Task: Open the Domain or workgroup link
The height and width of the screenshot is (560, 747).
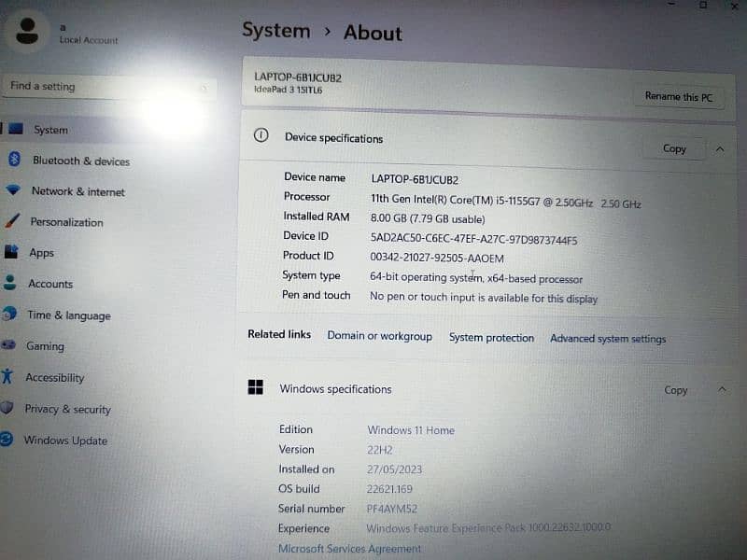Action: (x=379, y=336)
